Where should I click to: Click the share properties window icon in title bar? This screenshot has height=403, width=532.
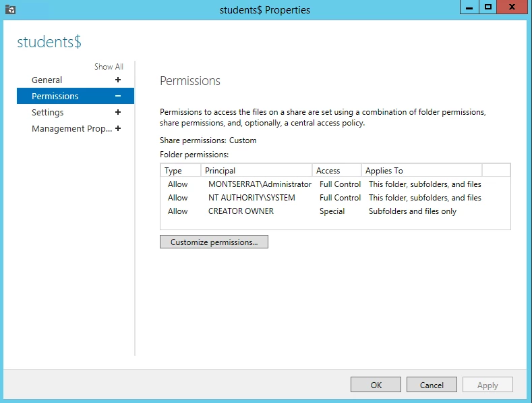[11, 9]
